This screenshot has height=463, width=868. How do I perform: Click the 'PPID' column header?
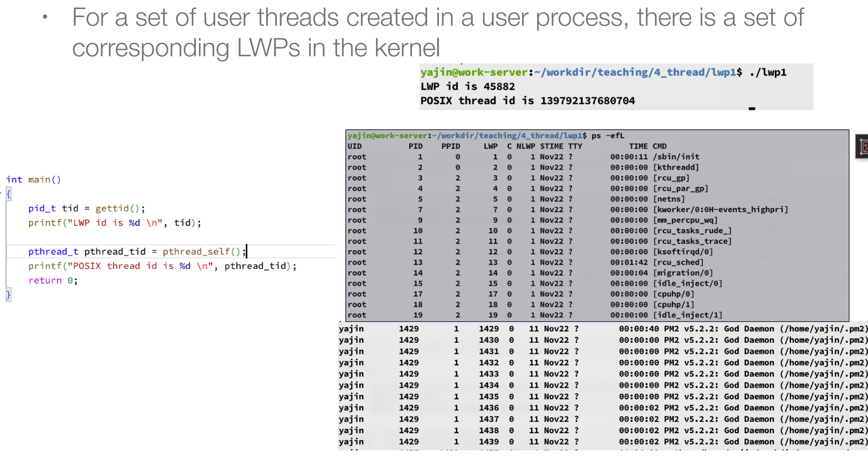click(451, 146)
